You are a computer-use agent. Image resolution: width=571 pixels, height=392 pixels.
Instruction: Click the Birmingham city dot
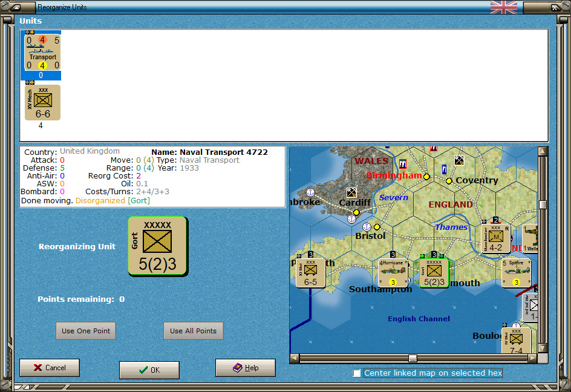click(426, 177)
